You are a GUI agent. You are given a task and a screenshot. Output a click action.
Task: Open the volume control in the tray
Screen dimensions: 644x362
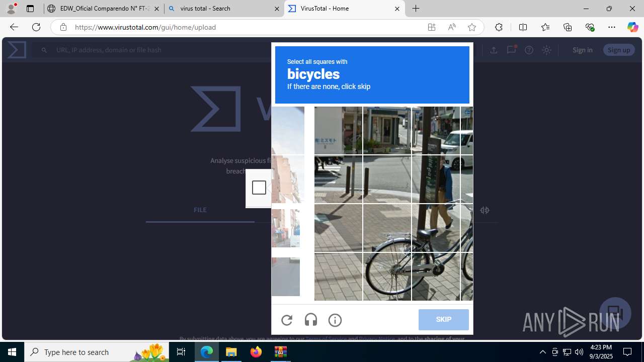click(579, 352)
